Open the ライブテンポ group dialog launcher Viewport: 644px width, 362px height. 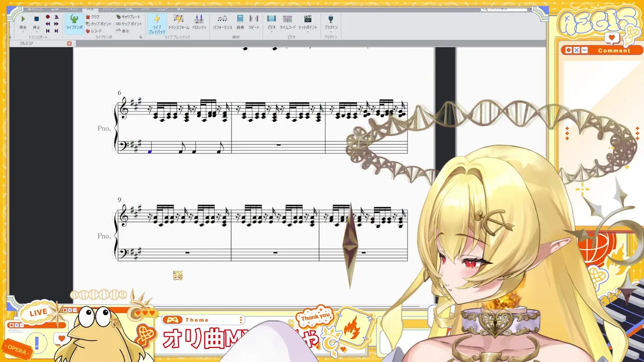click(x=141, y=37)
